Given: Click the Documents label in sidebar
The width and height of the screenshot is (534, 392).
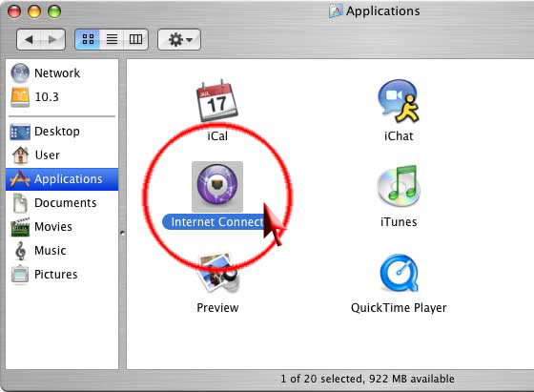Looking at the screenshot, I should tap(66, 203).
